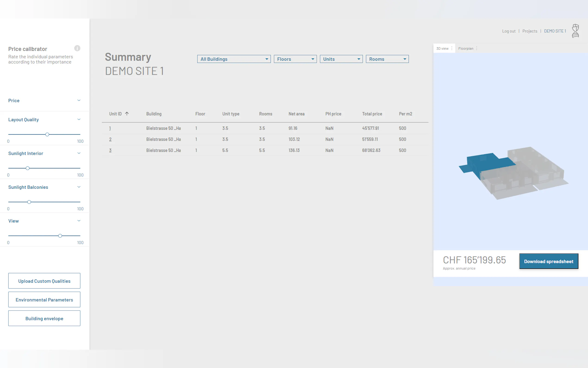This screenshot has width=588, height=368.
Task: Collapse the Sunlight Balconies chevron
Action: [x=79, y=187]
